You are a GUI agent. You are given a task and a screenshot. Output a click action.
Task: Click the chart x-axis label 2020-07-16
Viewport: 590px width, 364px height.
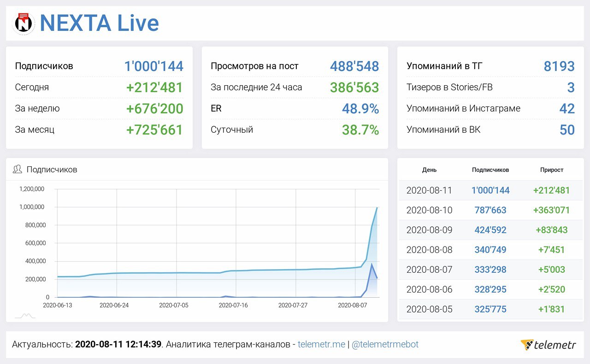(233, 305)
